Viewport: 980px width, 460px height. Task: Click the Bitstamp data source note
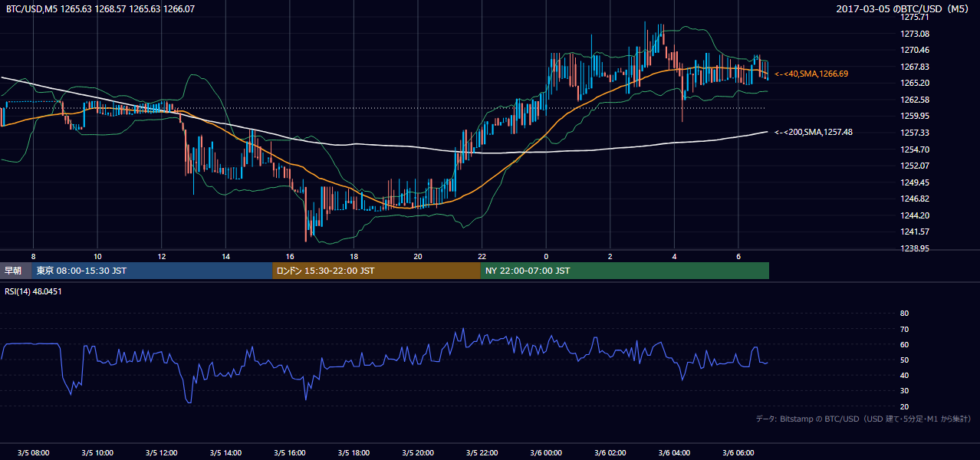(x=863, y=419)
